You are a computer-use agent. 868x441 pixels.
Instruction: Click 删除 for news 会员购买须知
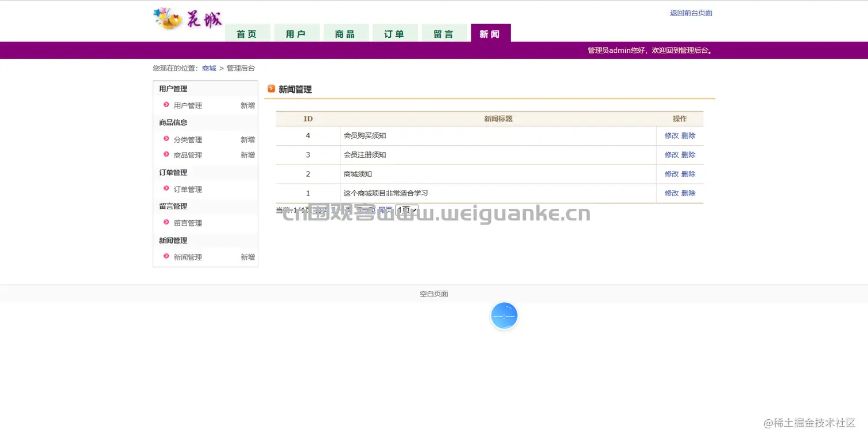pyautogui.click(x=688, y=136)
